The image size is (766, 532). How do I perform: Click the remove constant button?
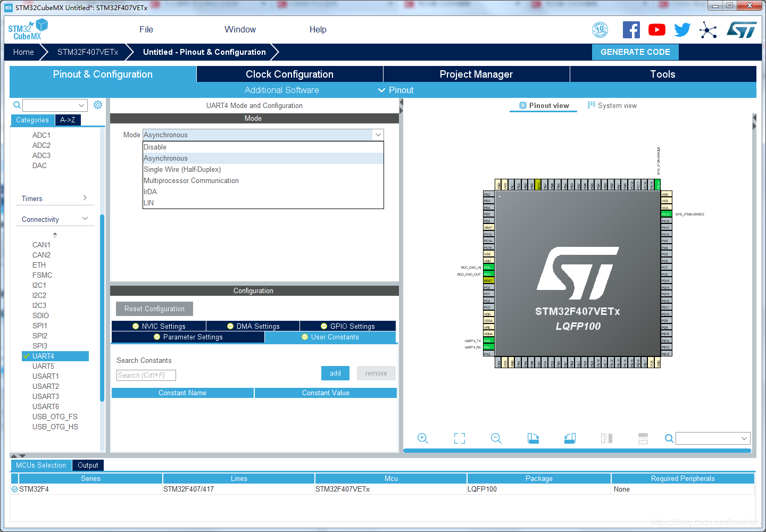(x=376, y=373)
